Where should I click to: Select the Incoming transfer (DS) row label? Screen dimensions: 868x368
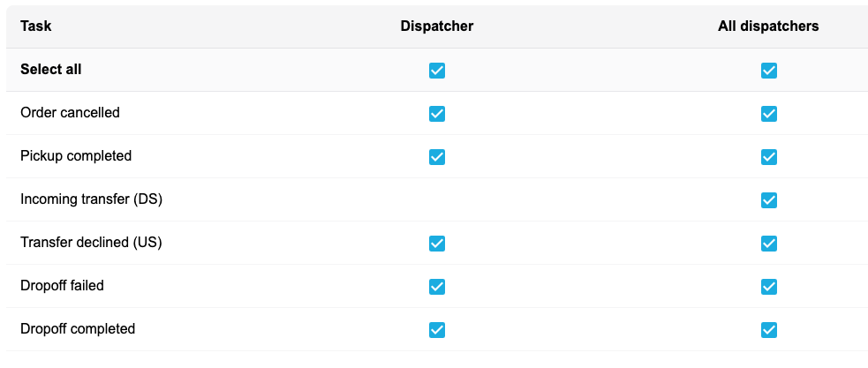(x=91, y=199)
